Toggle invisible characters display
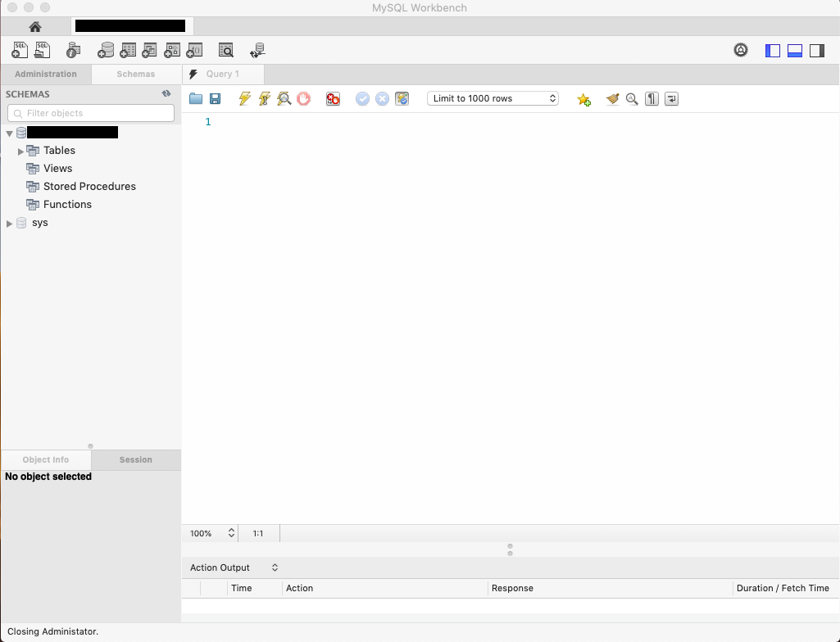Screen dimensions: 840x642 (x=652, y=98)
